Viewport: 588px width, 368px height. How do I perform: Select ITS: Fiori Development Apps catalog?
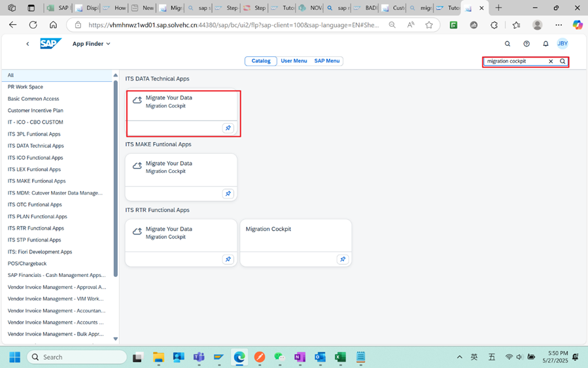pos(58,252)
